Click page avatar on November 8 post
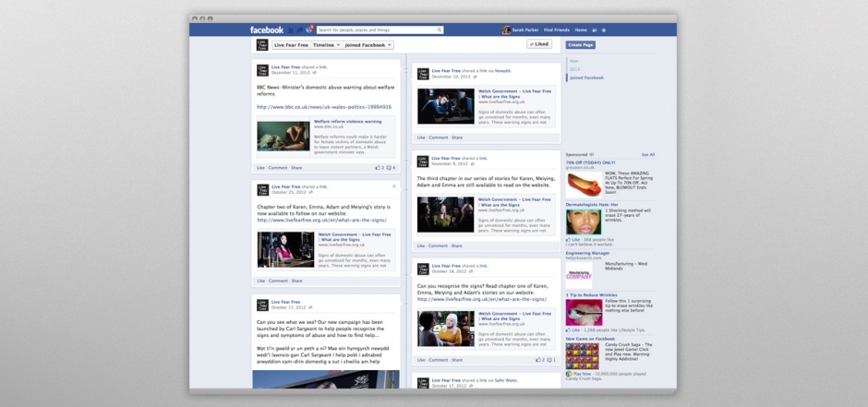The image size is (868, 407). [x=423, y=162]
